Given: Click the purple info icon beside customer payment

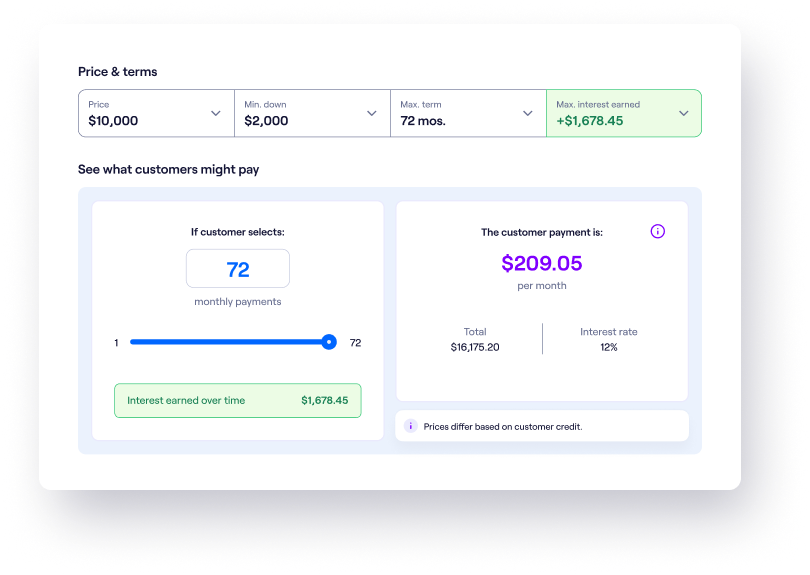Looking at the screenshot, I should 657,231.
